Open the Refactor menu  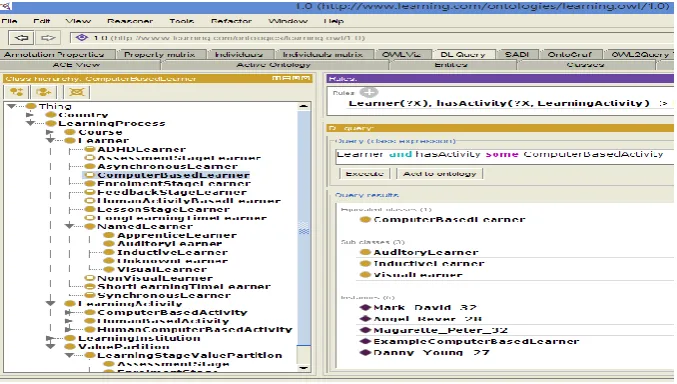coord(231,21)
